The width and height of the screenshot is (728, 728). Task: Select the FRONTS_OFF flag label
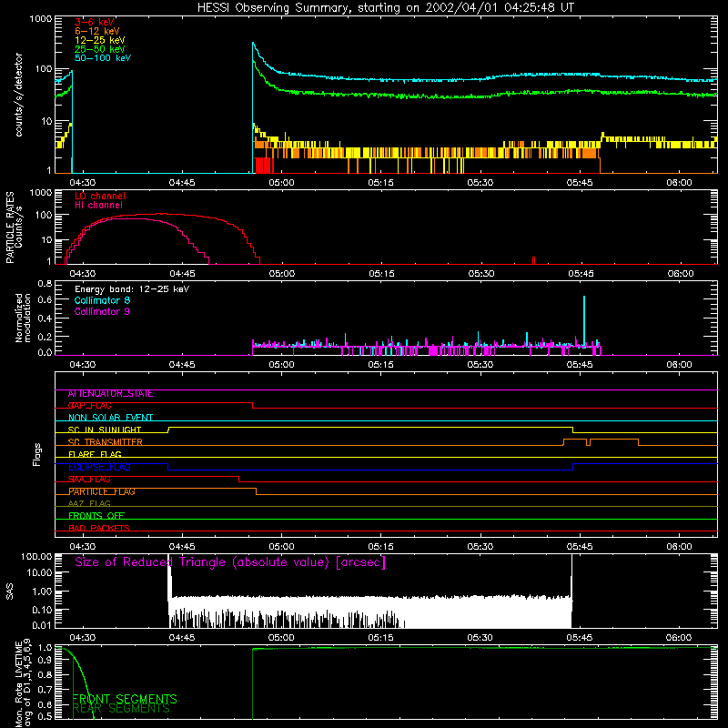tap(96, 516)
